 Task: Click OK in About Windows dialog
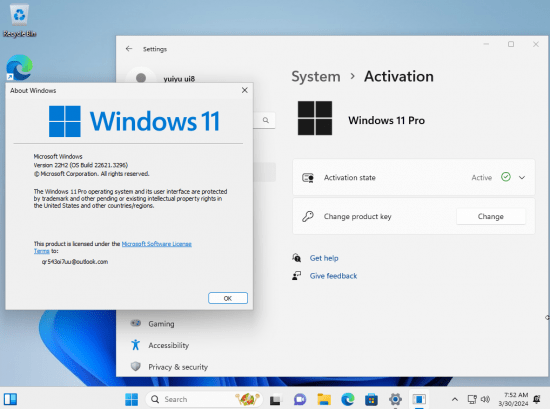[228, 298]
